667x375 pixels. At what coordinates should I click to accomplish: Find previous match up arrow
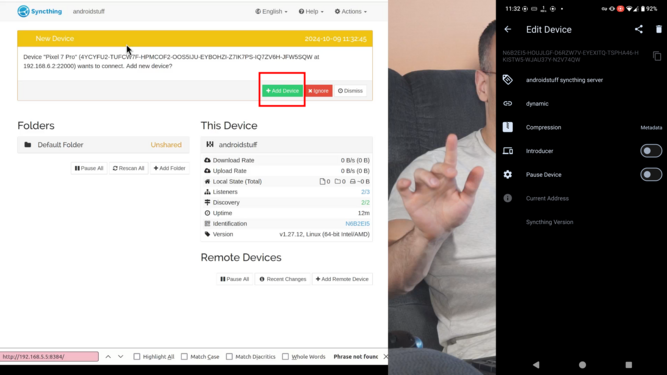[108, 356]
